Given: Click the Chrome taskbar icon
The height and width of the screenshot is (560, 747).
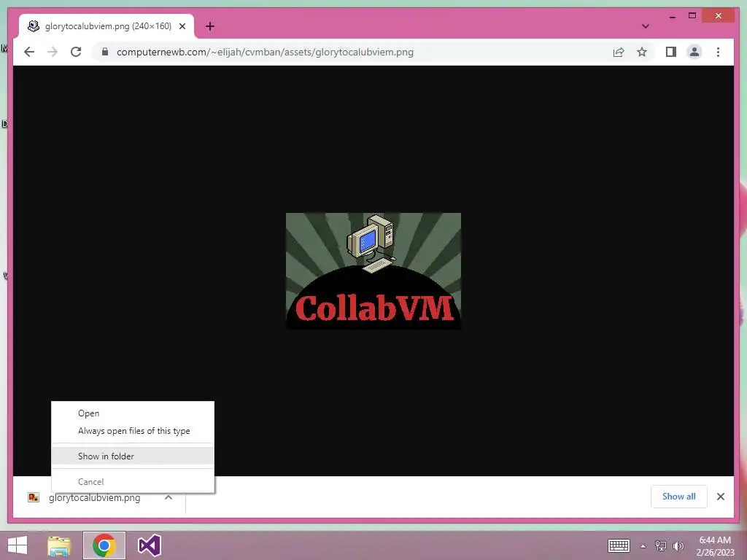Looking at the screenshot, I should coord(104,545).
